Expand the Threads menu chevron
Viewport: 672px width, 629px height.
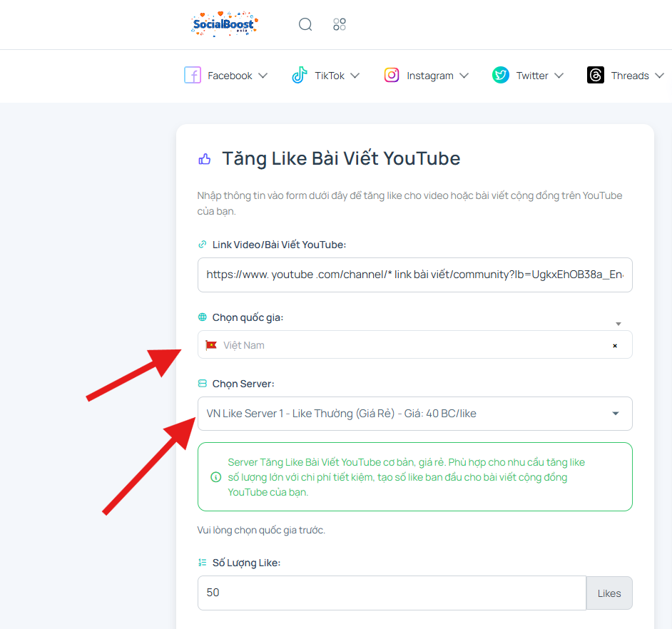coord(660,76)
